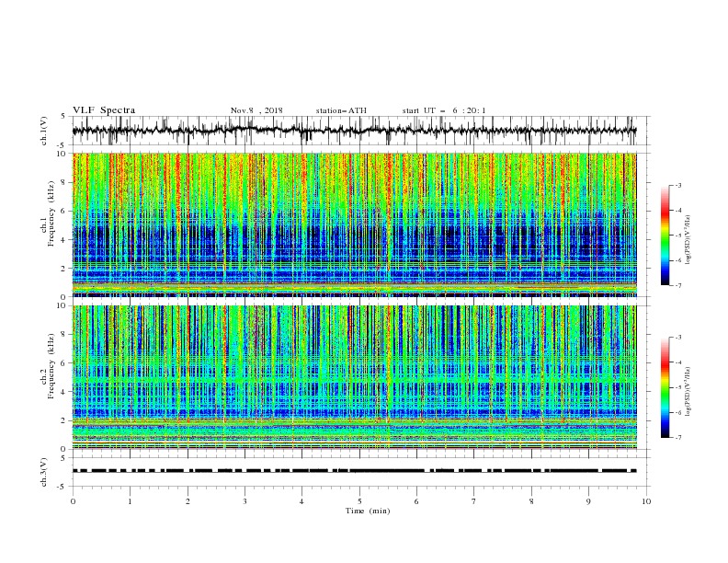The height and width of the screenshot is (563, 728).
Task: Click ch.2 color bar "log(PSD)(V²/Hz)" label
Action: point(688,391)
